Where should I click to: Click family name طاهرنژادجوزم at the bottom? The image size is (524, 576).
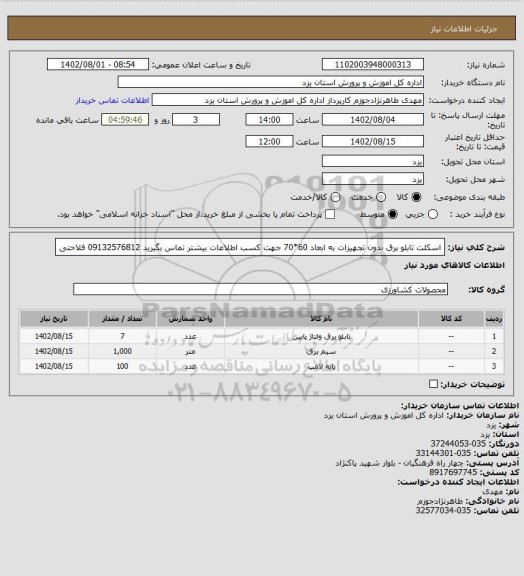(440, 501)
